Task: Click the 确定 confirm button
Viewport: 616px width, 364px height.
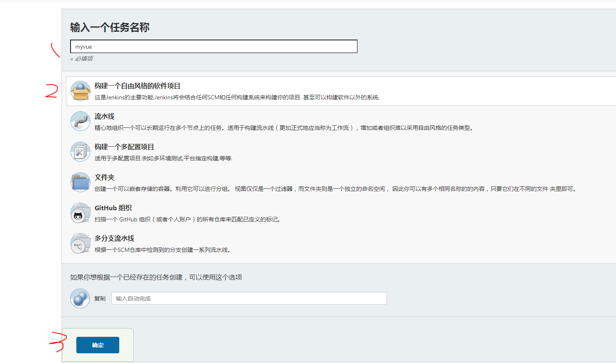Action: coord(97,345)
